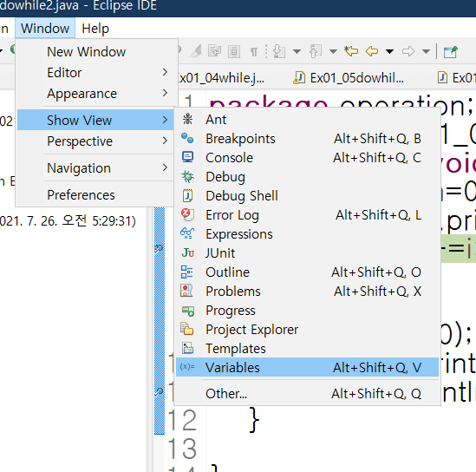Select the Project Explorer view entry
Image resolution: width=476 pixels, height=472 pixels.
(x=307, y=329)
